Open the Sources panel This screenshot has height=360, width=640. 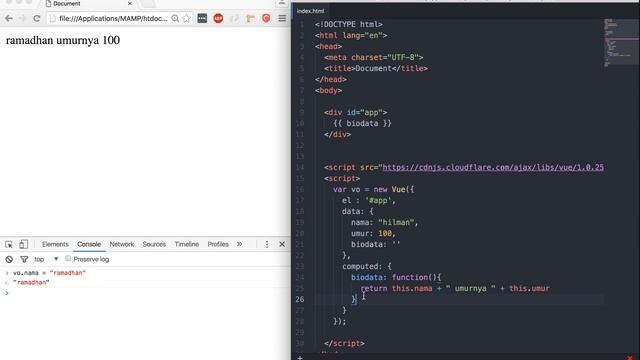click(x=154, y=244)
